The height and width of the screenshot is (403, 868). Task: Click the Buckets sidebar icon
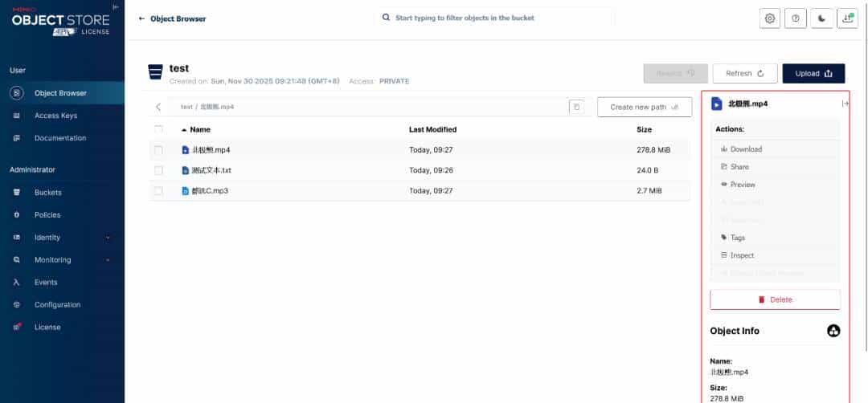(x=17, y=193)
